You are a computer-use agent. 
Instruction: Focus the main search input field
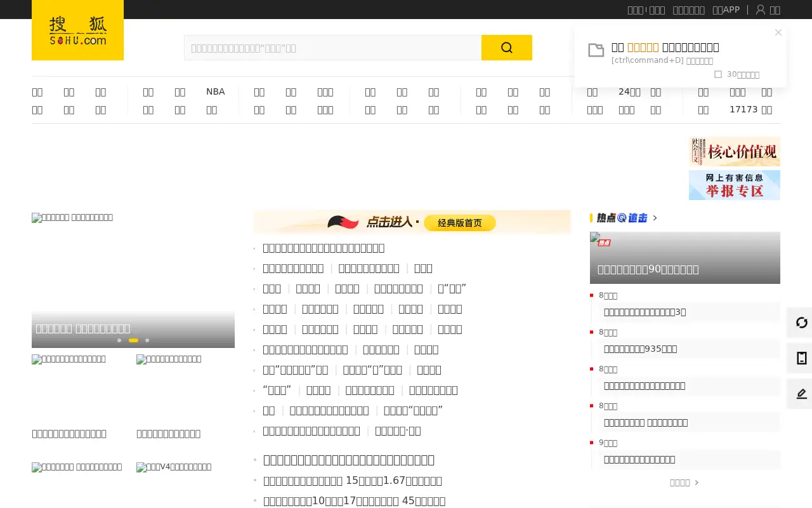332,48
